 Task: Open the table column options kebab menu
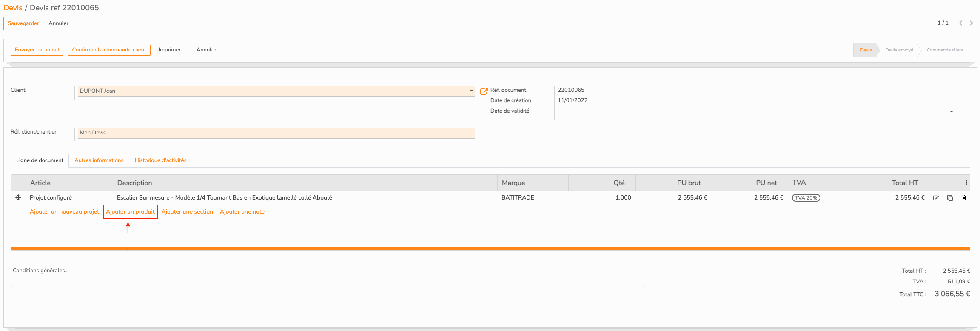(x=966, y=183)
